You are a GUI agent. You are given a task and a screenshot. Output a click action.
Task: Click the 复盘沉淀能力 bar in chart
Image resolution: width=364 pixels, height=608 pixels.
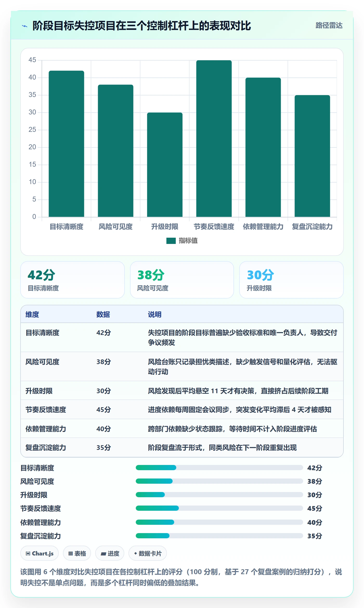(312, 156)
